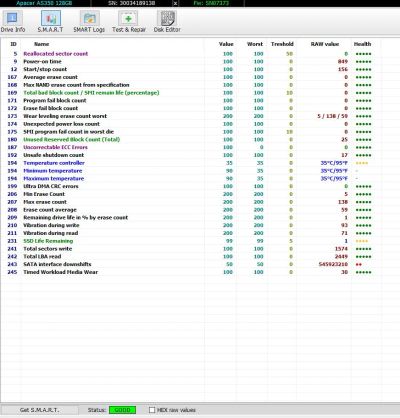Select the Power-on time attribute
Viewport: 400px width, 418px height.
[190, 62]
